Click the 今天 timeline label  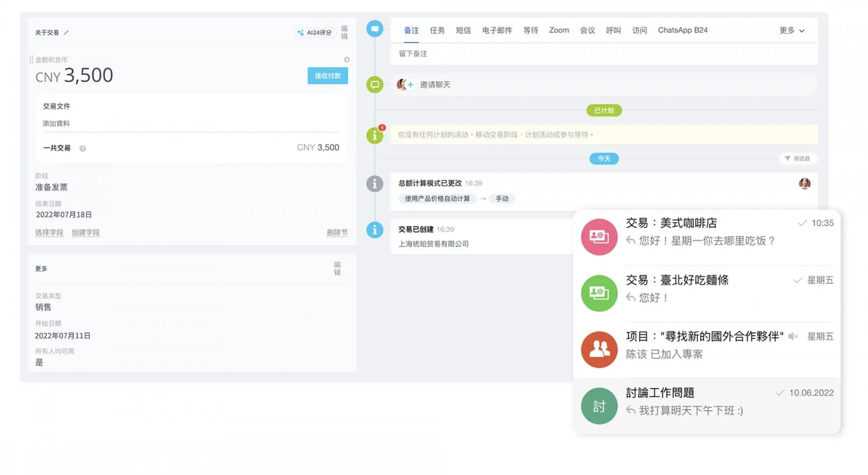point(604,159)
